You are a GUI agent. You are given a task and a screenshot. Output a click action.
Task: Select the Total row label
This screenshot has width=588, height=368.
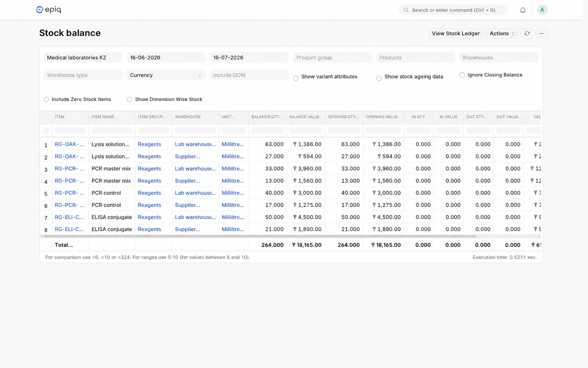[x=64, y=245]
